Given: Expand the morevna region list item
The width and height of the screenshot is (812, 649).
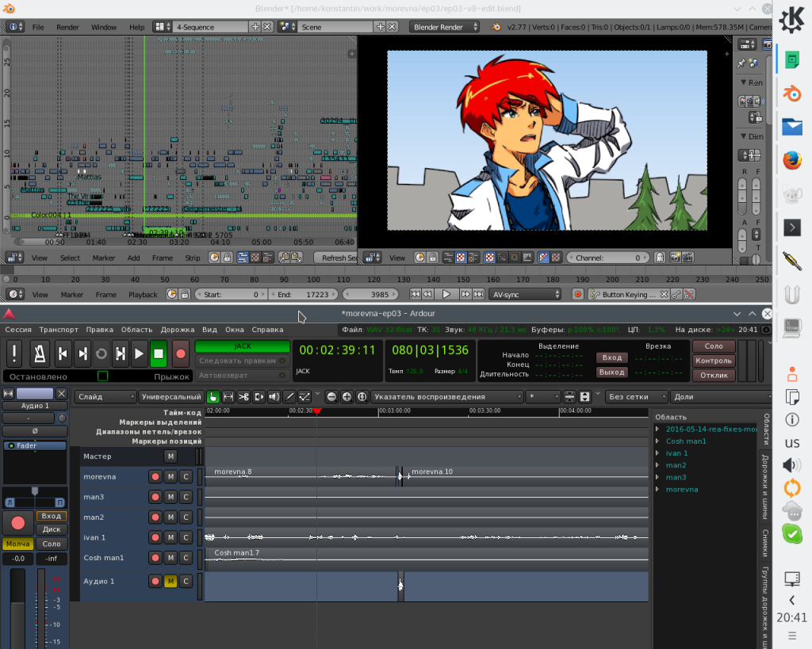Looking at the screenshot, I should pos(657,489).
